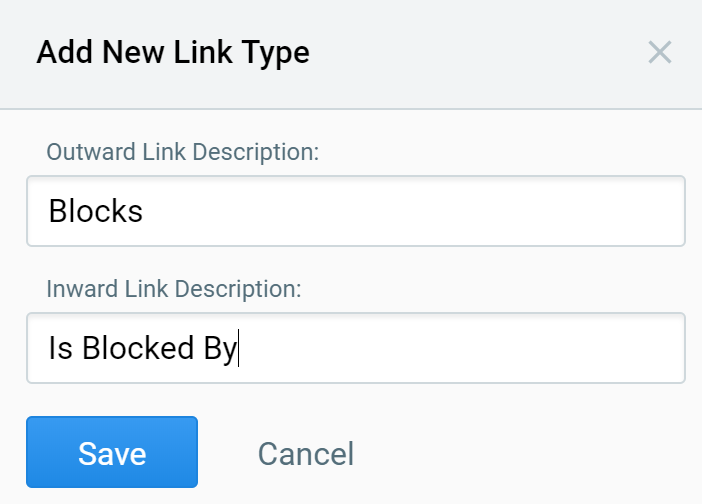Click the "Outward Link Description:" label
Screen dimensions: 702x504
[x=182, y=153]
